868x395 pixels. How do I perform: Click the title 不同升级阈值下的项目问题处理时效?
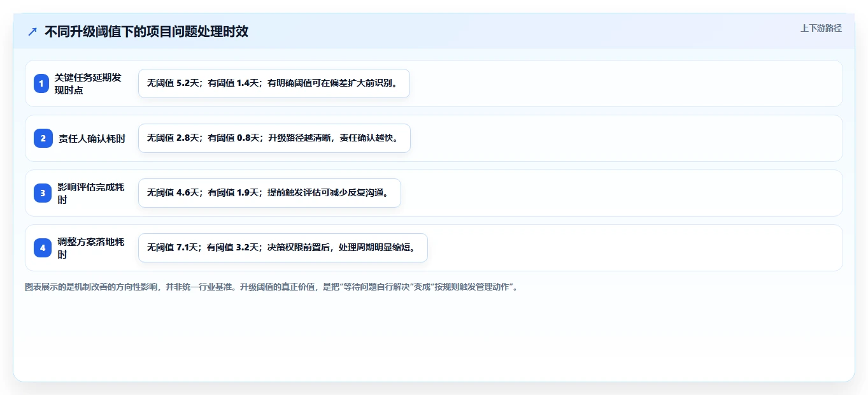pos(146,32)
